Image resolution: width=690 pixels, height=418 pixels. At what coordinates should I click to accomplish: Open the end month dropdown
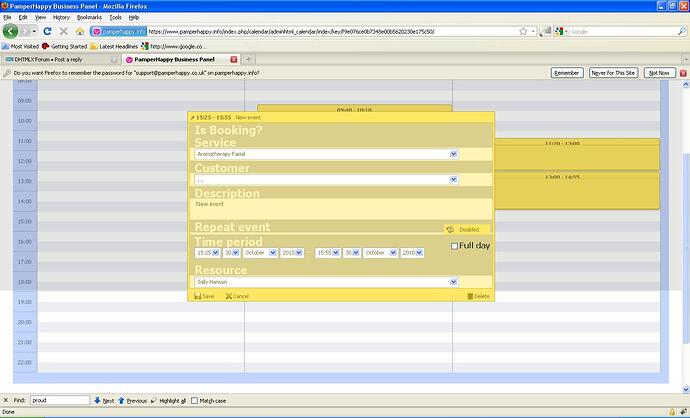click(380, 253)
